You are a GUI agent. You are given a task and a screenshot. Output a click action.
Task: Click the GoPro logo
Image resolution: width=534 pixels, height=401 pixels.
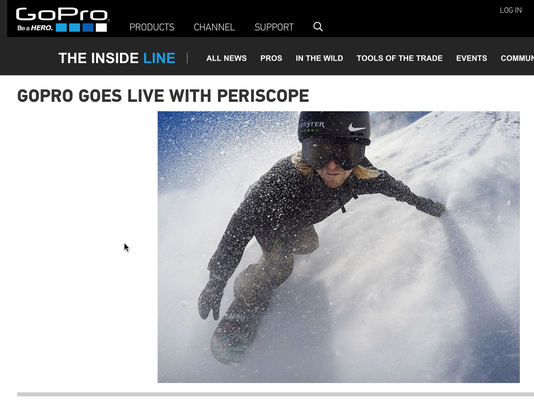62,20
